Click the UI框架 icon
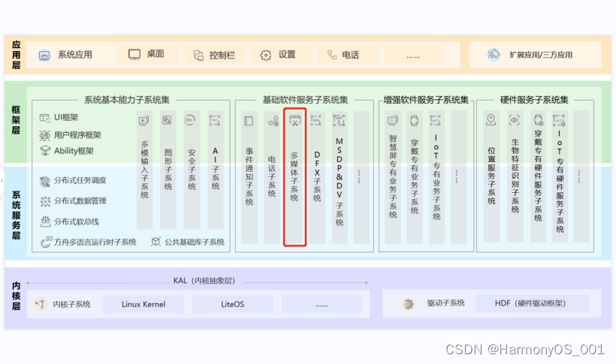Screen dimensions: 616x364 45,117
